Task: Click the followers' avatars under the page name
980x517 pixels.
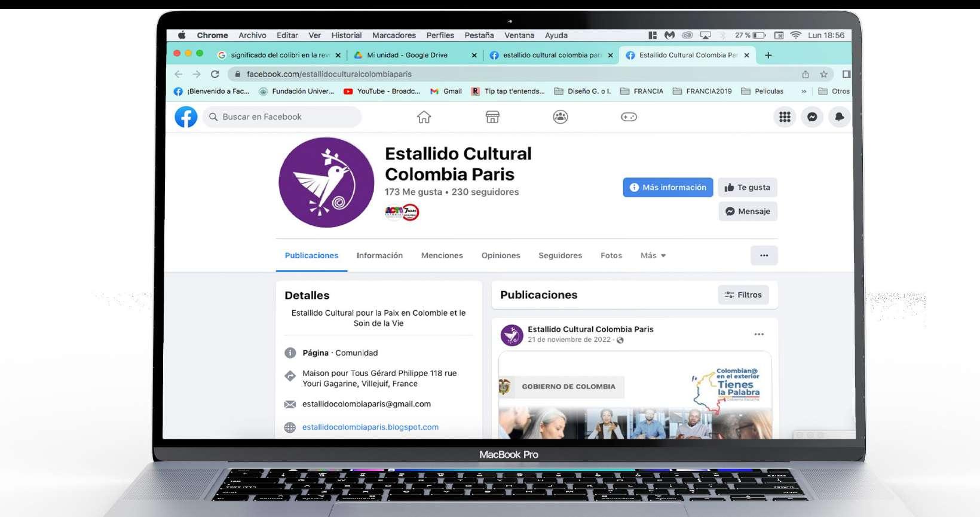Action: [x=402, y=212]
